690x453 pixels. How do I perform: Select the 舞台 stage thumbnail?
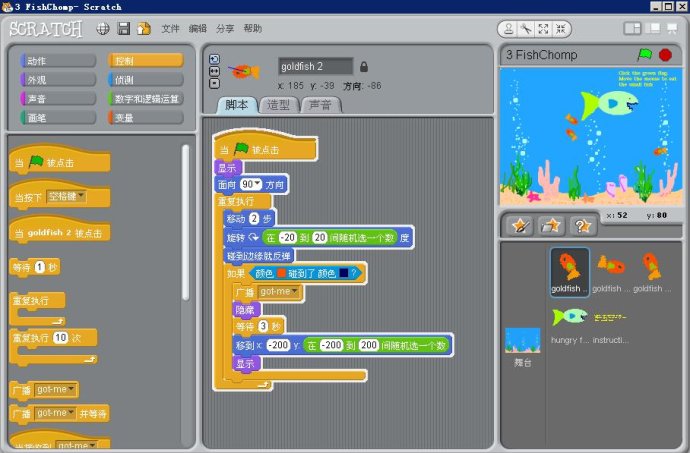[522, 347]
